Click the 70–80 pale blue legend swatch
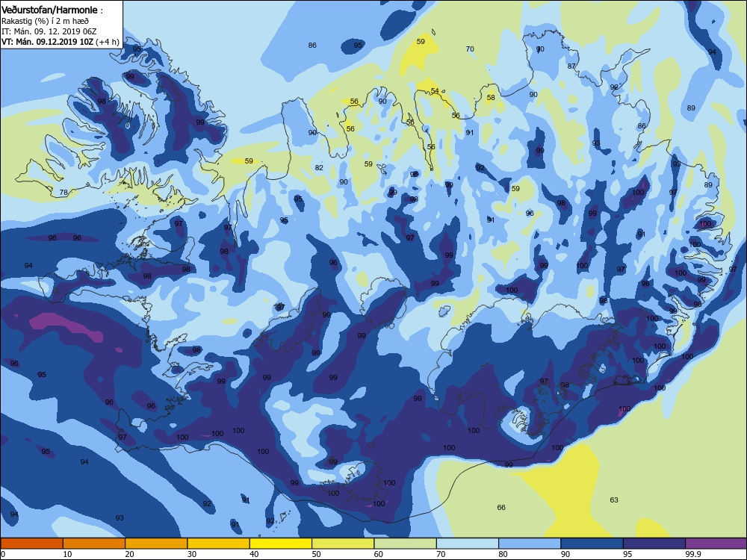Image resolution: width=747 pixels, height=560 pixels. point(468,544)
